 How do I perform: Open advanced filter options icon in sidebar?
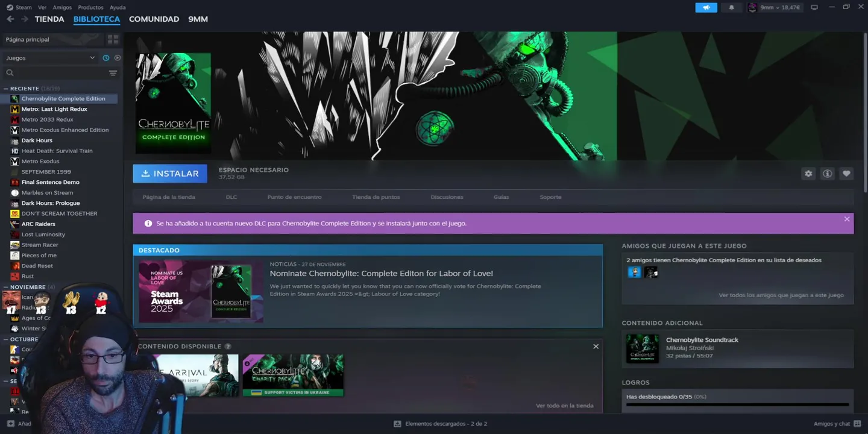[113, 73]
